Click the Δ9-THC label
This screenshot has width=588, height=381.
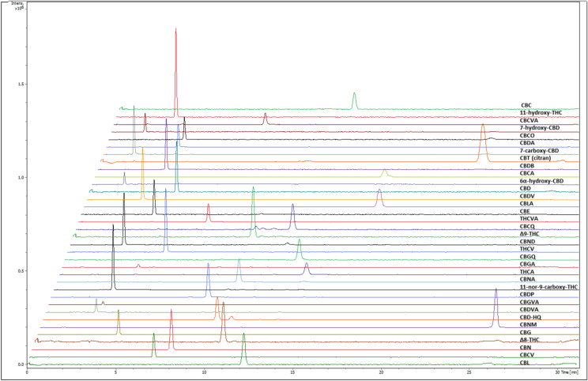(x=530, y=234)
